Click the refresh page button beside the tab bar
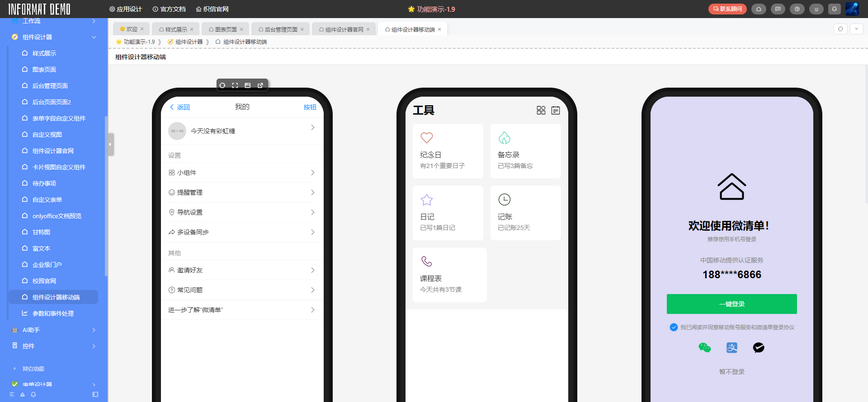 pos(840,29)
